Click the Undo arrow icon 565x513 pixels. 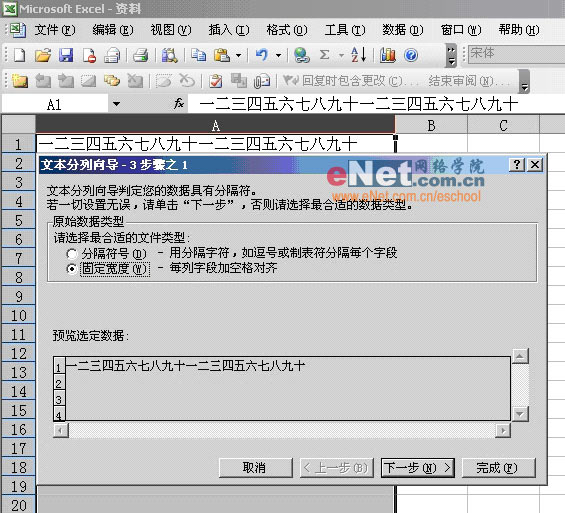(x=262, y=55)
